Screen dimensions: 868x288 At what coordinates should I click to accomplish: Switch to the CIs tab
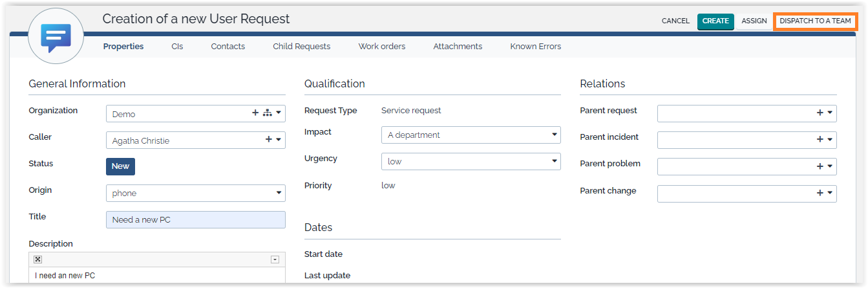tap(177, 47)
